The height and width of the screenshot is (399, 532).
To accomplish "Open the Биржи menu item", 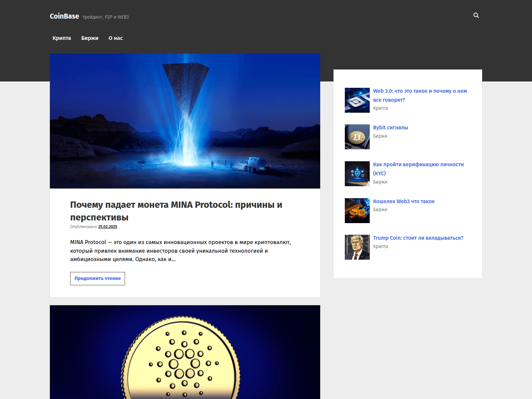I will pyautogui.click(x=90, y=38).
